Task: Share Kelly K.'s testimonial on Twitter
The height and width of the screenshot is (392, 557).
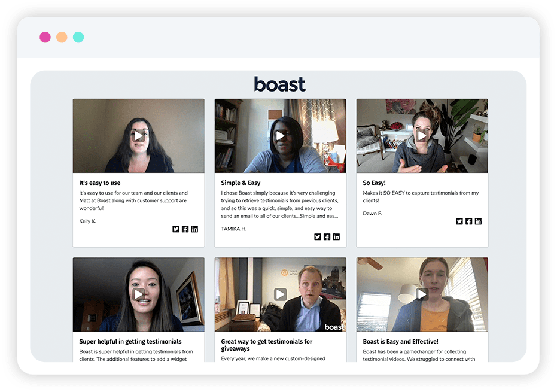Action: [x=176, y=229]
